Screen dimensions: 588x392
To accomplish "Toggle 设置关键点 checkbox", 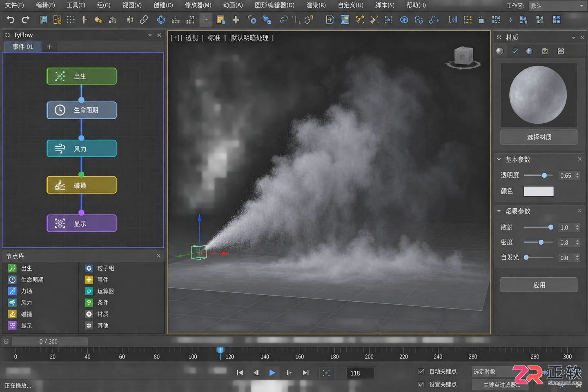I will pyautogui.click(x=421, y=385).
